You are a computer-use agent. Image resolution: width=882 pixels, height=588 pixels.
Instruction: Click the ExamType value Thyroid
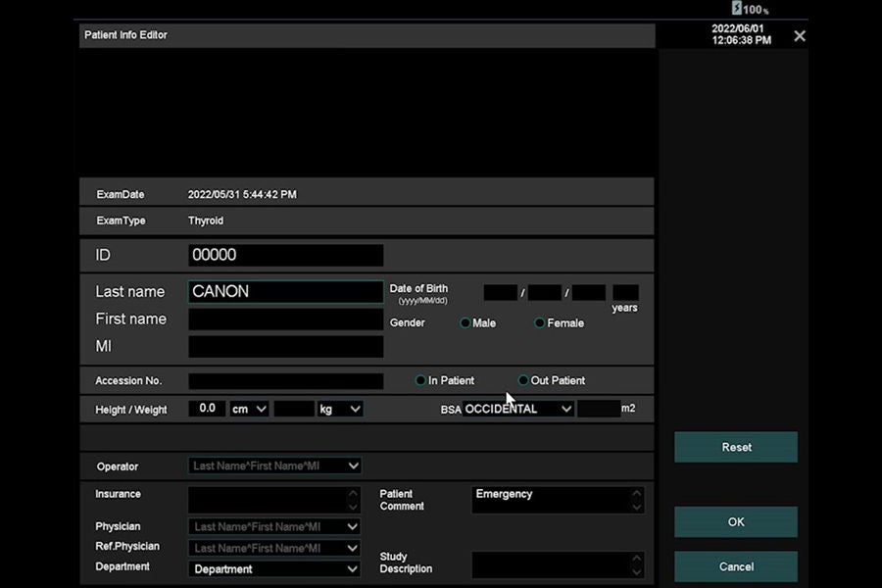[206, 220]
